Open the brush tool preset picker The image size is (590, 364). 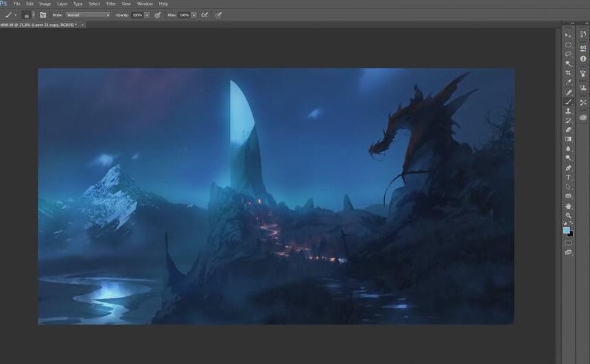pos(10,15)
